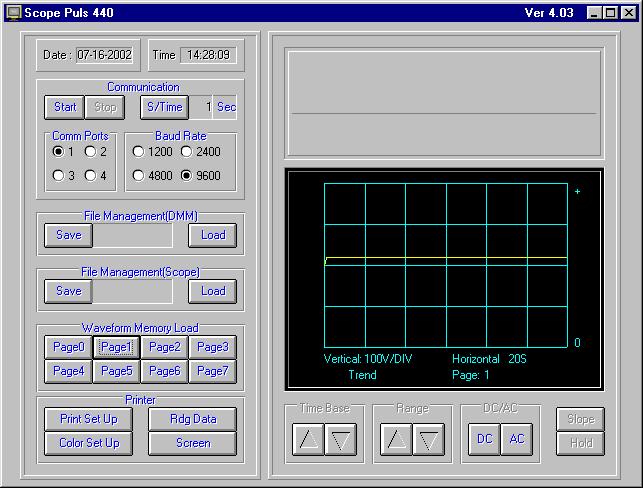Print the Rdg Data
This screenshot has height=488, width=643.
(193, 419)
